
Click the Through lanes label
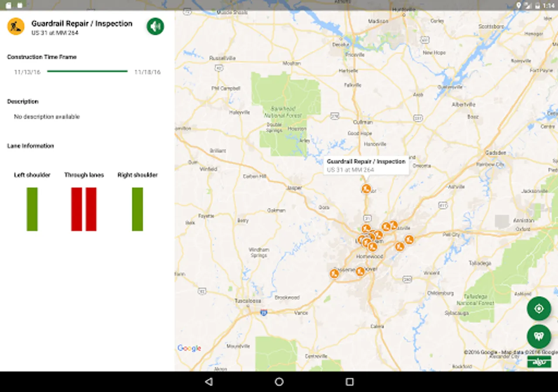coord(84,175)
